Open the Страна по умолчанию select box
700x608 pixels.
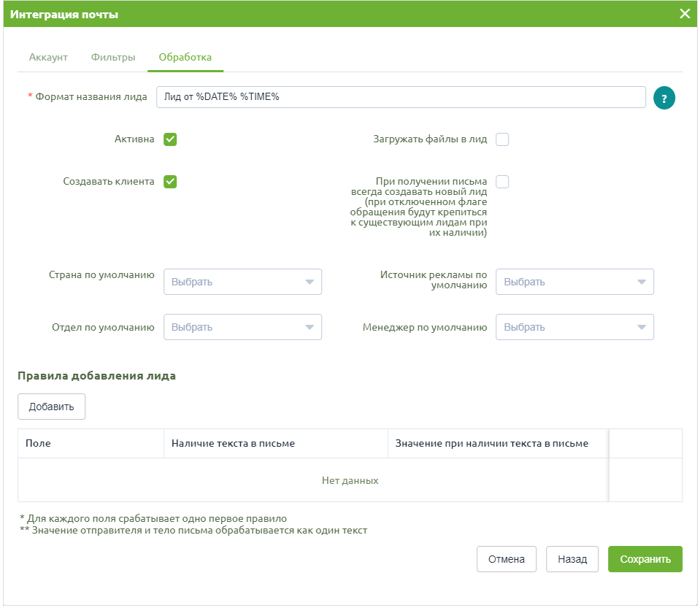pyautogui.click(x=242, y=282)
